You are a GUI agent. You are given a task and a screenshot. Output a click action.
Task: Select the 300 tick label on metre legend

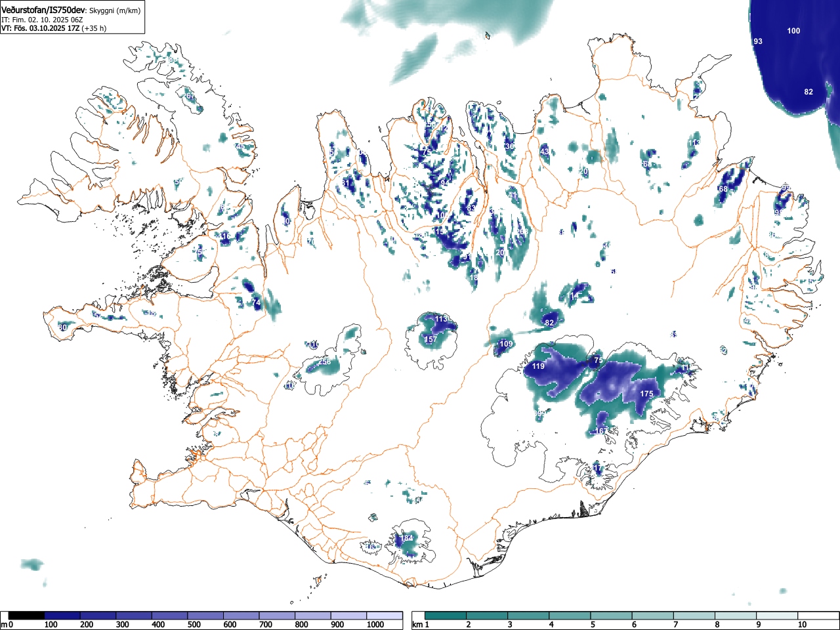click(122, 625)
